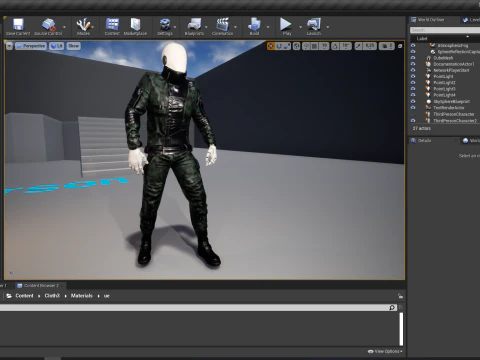Viewport: 480px width, 360px height.
Task: Hide PointLight2 with its eye toggle
Action: [x=413, y=83]
